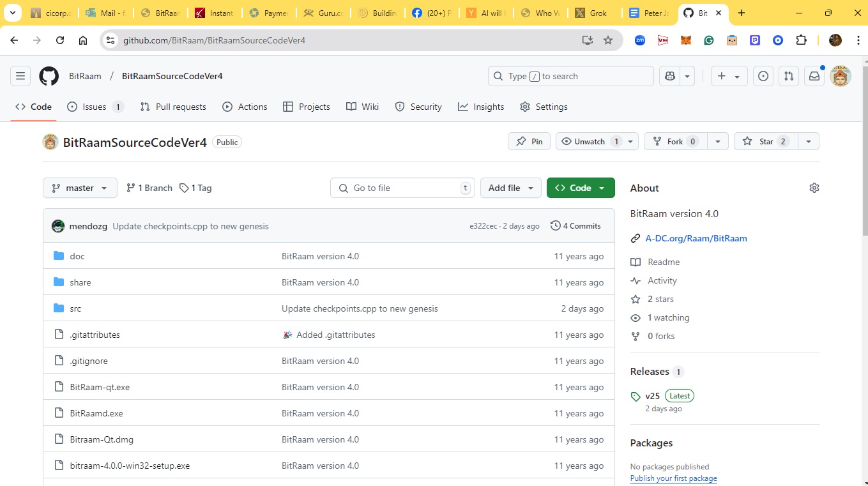Open the Projects tab
Viewport: 868px width, 486px height.
pyautogui.click(x=307, y=107)
